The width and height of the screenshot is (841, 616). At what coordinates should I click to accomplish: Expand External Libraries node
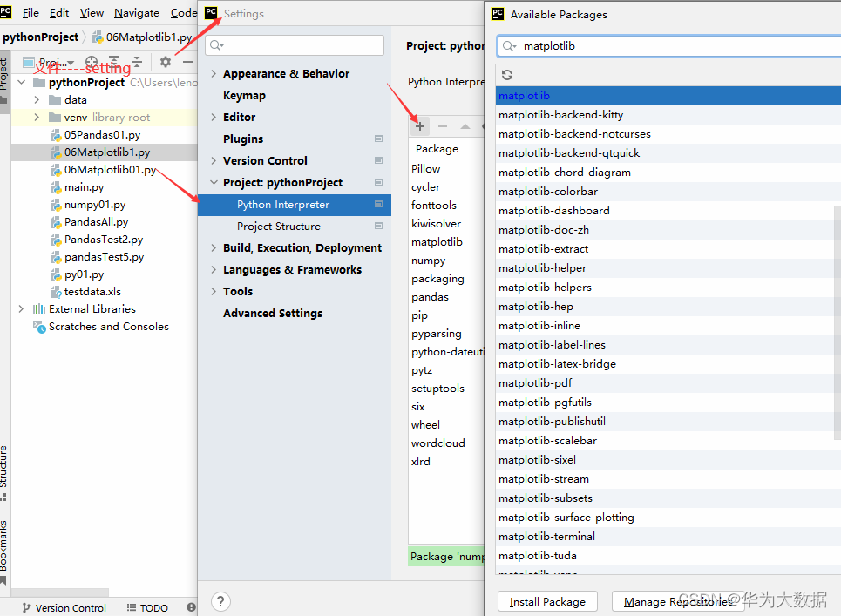pyautogui.click(x=21, y=308)
